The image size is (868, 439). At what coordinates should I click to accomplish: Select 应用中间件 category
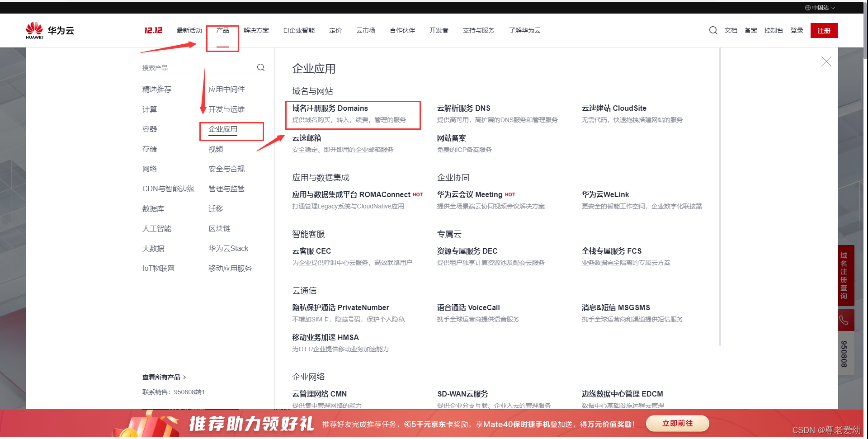tap(226, 90)
